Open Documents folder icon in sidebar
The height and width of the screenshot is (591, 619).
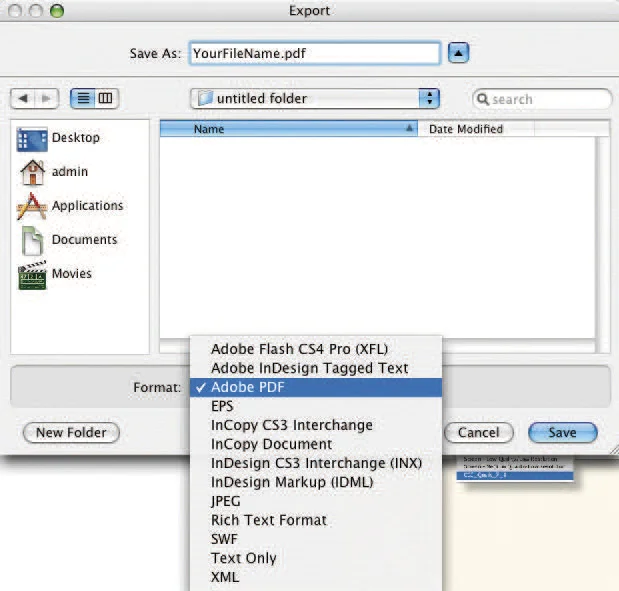(32, 240)
